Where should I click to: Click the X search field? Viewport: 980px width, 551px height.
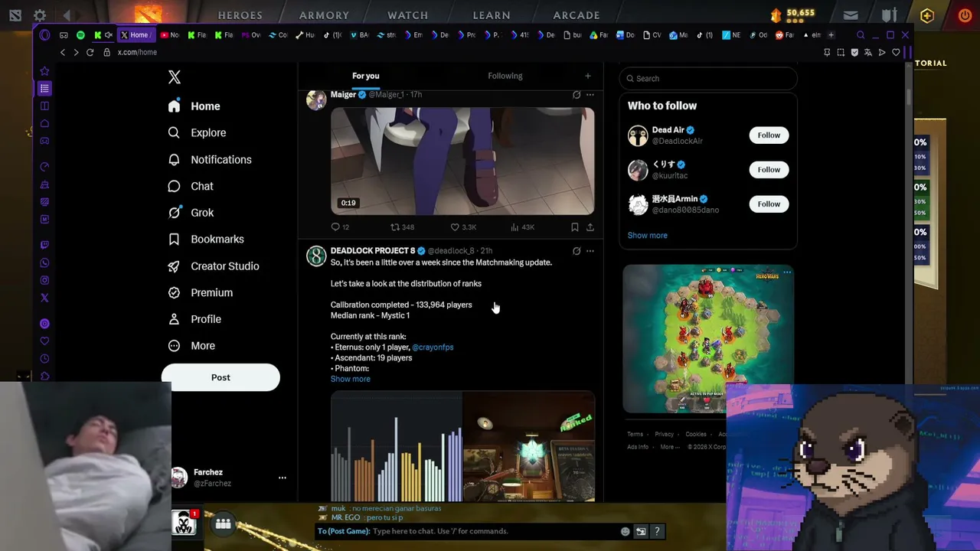click(x=708, y=78)
